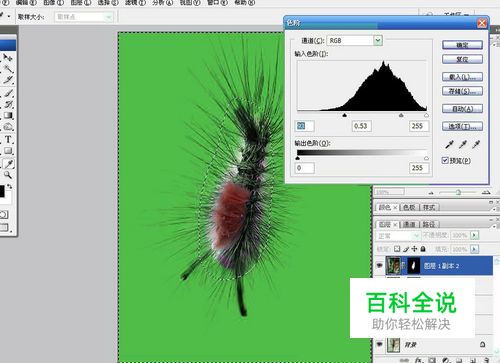This screenshot has width=500, height=363.
Task: Select the Brush tool in toolbox
Action: click(8, 93)
